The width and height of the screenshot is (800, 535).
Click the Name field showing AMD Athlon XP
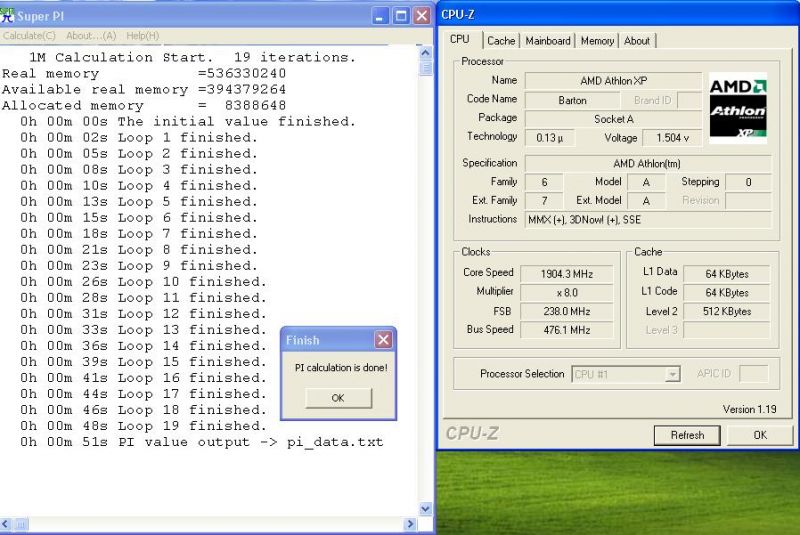click(x=614, y=81)
